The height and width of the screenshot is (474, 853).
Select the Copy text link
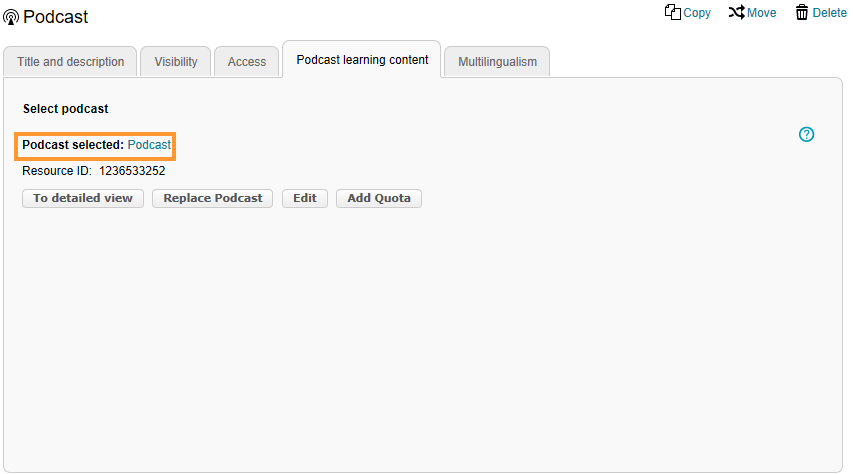click(697, 13)
